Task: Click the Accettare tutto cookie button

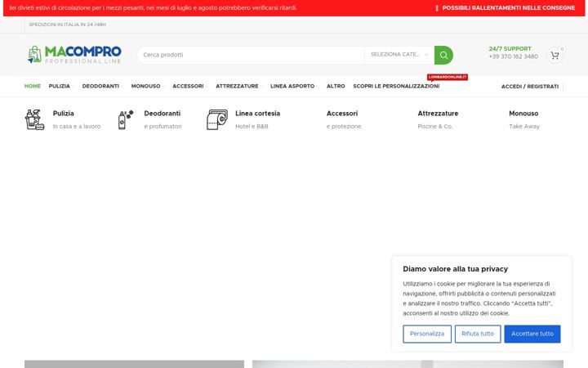Action: click(532, 334)
